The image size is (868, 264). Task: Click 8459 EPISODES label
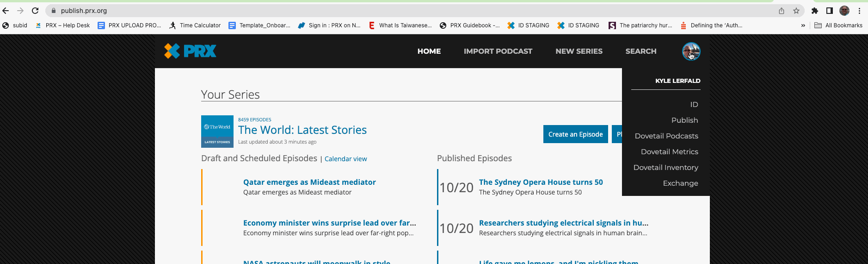point(254,120)
